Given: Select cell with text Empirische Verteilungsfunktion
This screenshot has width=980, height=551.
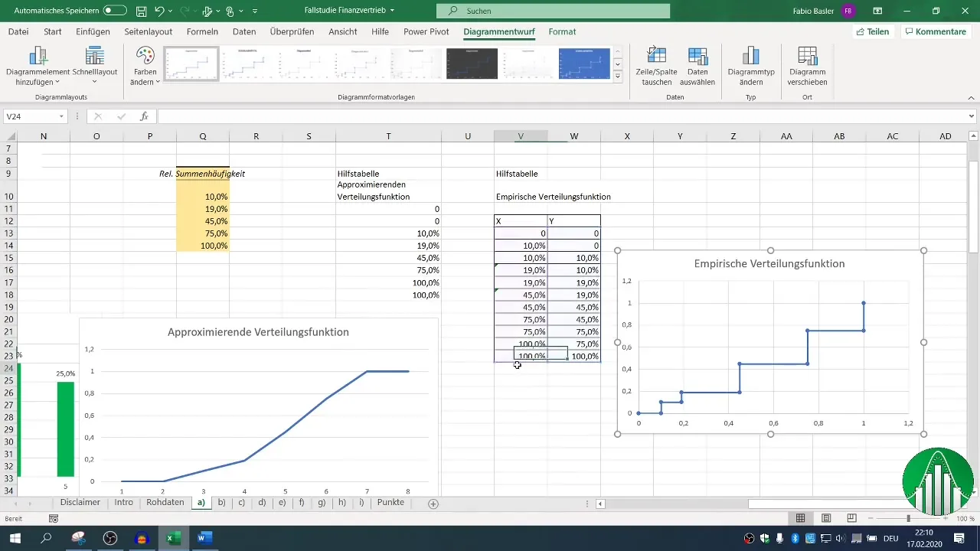Looking at the screenshot, I should coord(554,197).
